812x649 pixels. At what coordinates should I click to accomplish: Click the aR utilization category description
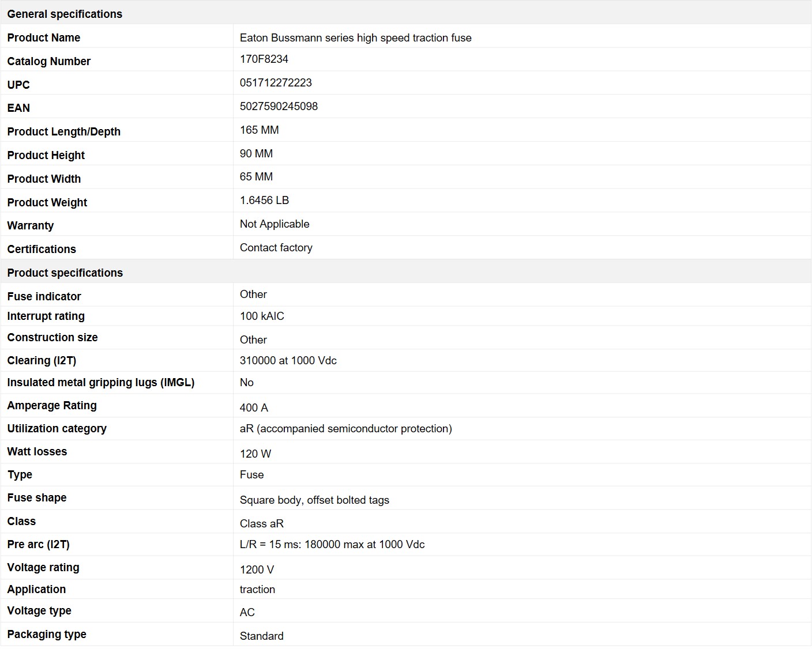(x=346, y=429)
